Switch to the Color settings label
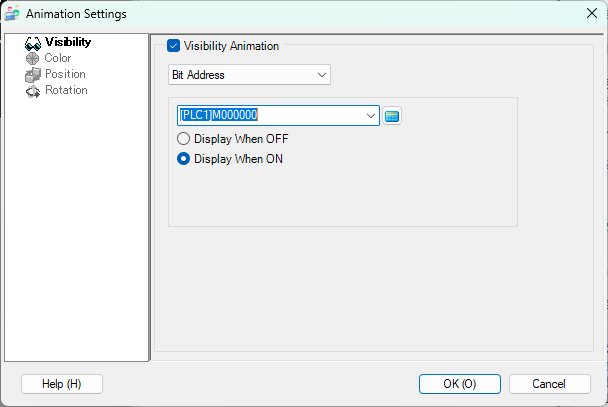Image resolution: width=608 pixels, height=407 pixels. (58, 58)
